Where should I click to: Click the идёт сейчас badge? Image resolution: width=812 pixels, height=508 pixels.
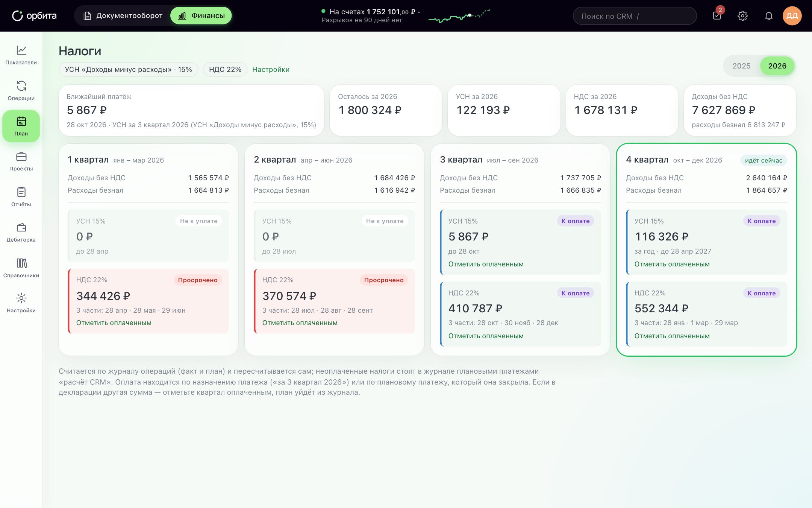coord(764,160)
